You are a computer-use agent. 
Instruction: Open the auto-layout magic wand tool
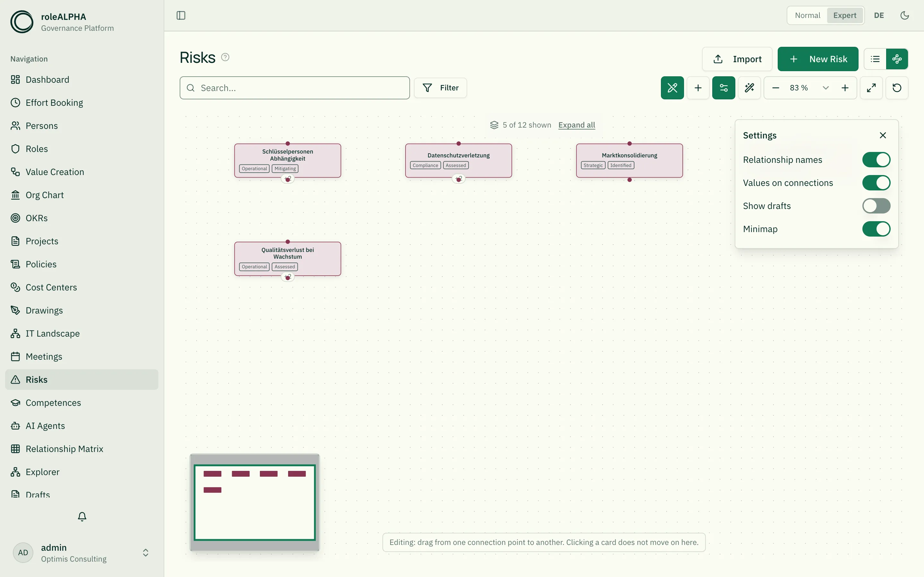coord(749,88)
